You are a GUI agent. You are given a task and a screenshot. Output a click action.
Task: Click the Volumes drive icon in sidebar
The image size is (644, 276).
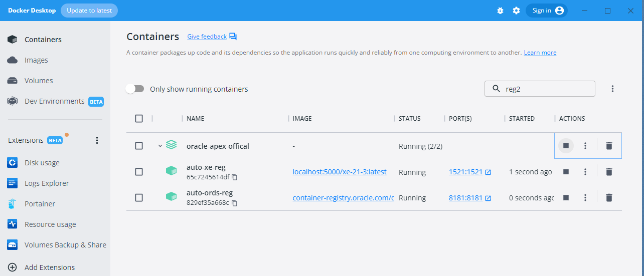(13, 81)
